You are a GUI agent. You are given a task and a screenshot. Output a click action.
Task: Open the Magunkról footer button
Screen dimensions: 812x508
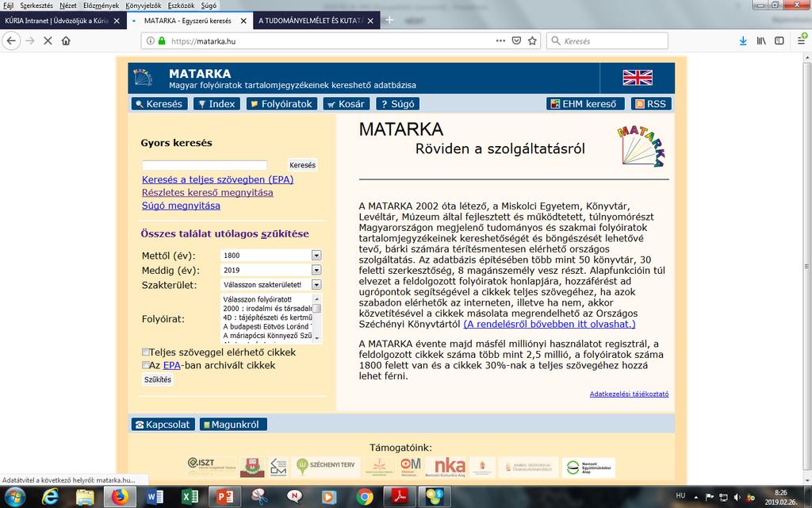click(x=234, y=425)
